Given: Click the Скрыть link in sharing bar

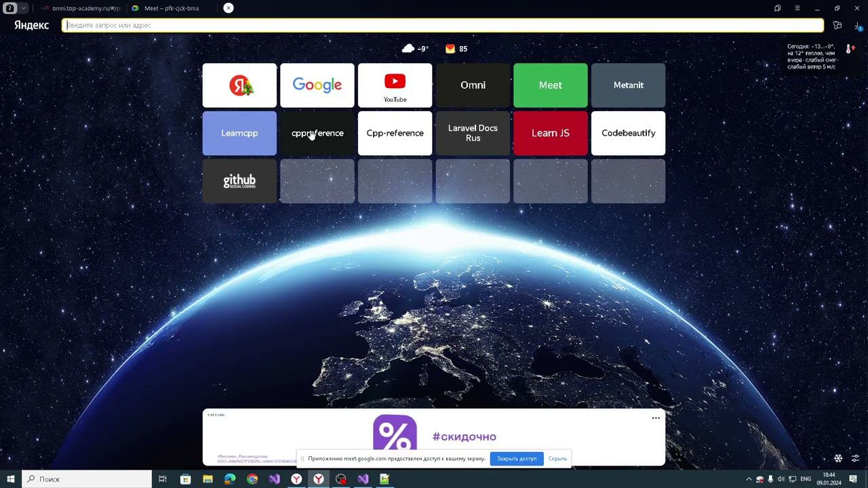Looking at the screenshot, I should pos(557,459).
